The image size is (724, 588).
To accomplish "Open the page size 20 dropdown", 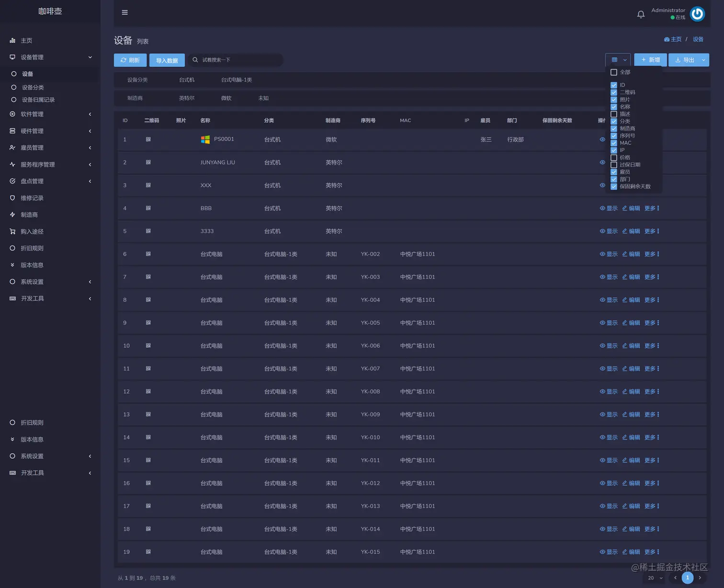I will pos(655,578).
